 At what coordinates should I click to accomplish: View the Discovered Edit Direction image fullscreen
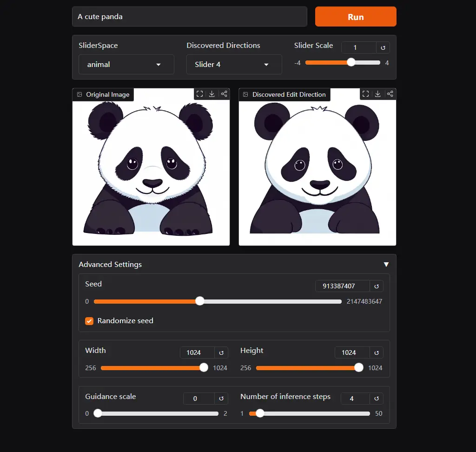coord(365,94)
